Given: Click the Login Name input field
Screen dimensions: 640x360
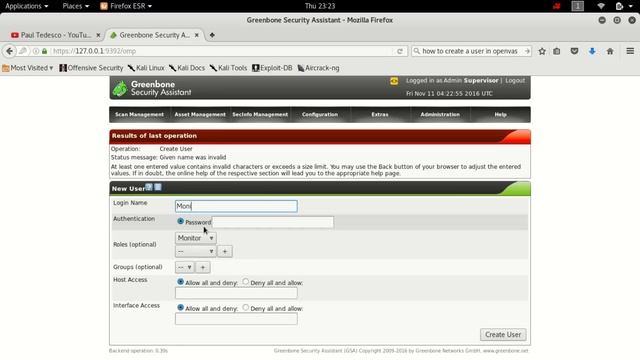Looking at the screenshot, I should click(236, 206).
